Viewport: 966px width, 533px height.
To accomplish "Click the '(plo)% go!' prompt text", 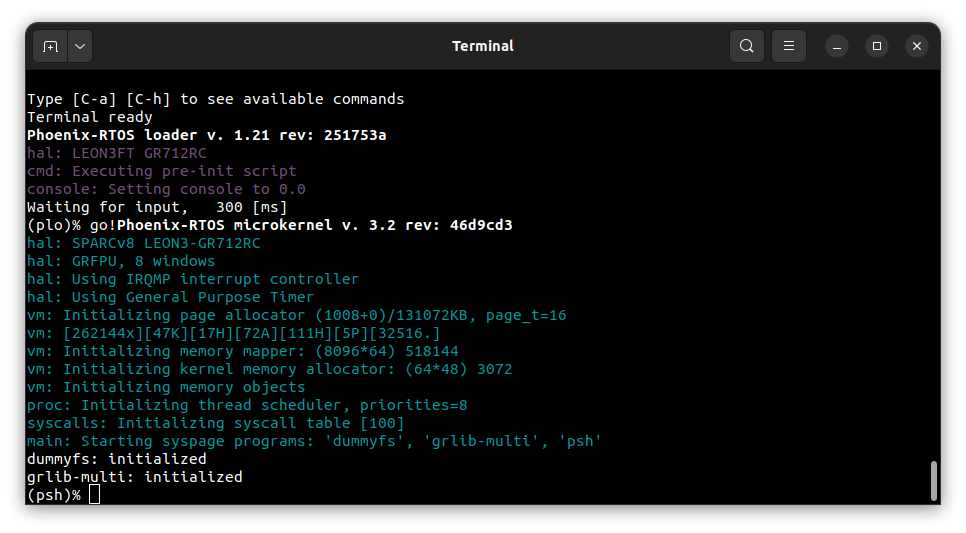I will point(71,225).
